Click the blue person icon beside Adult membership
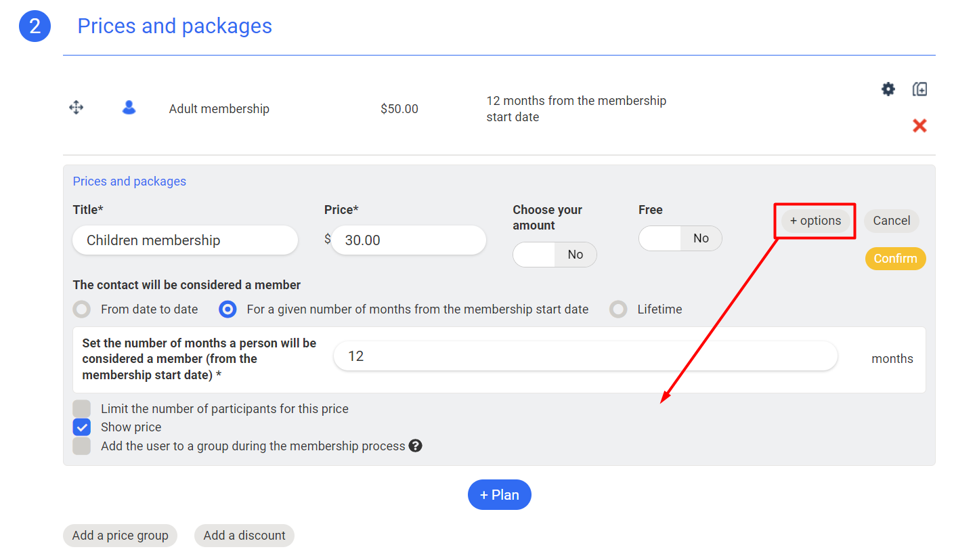 (x=129, y=108)
